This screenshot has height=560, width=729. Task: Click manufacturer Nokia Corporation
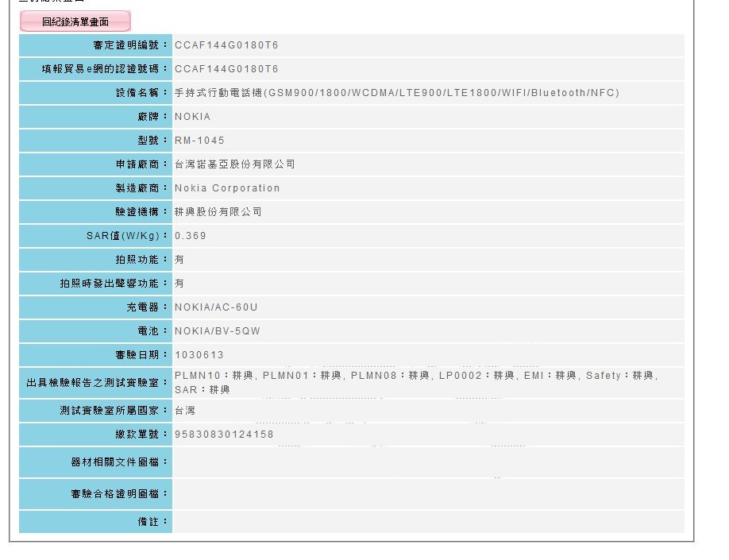click(227, 188)
